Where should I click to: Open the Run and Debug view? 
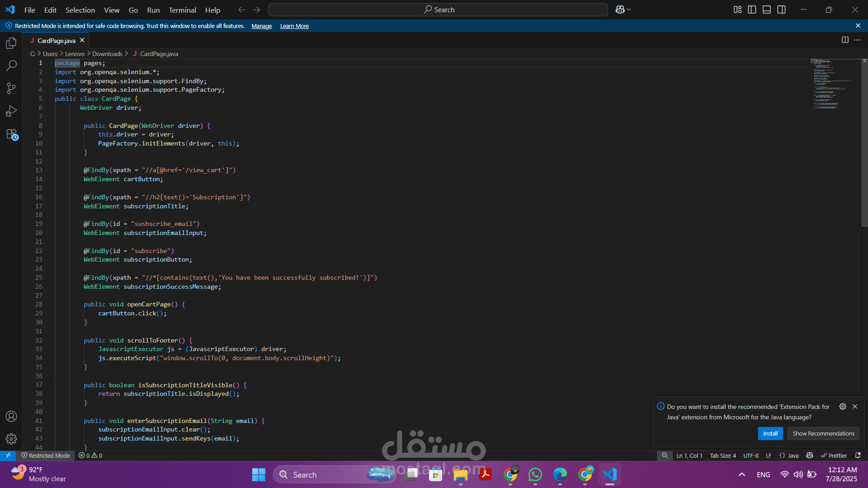click(x=11, y=111)
